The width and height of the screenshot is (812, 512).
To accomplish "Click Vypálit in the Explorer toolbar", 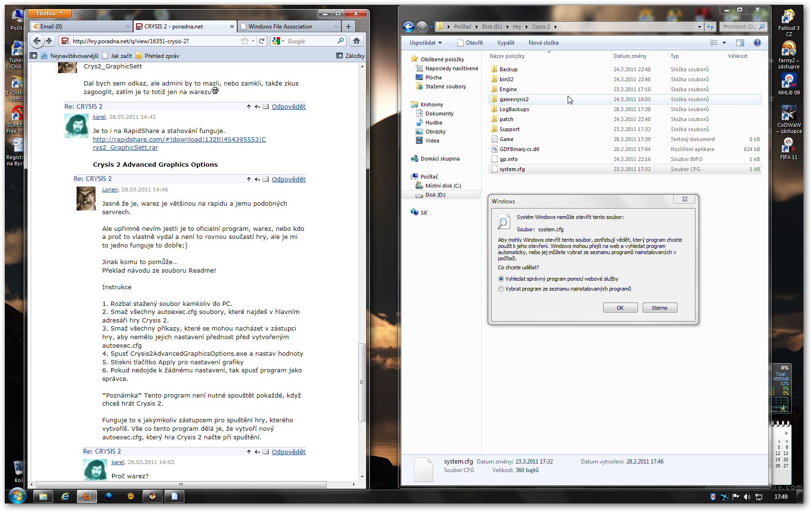I will click(x=505, y=43).
